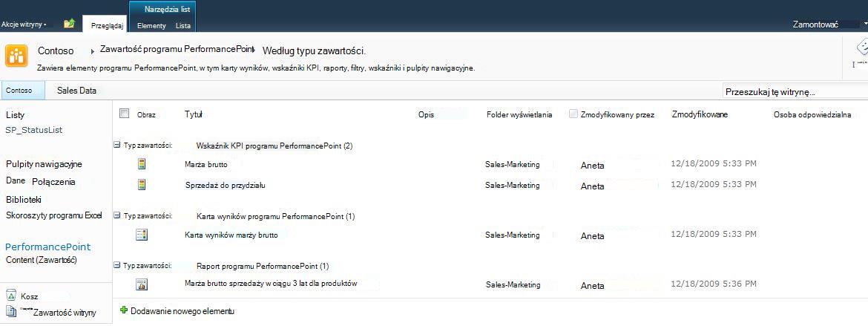Click in the Przeszukaj tę witrynę search box
Screen dimensions: 868x326
(795, 91)
